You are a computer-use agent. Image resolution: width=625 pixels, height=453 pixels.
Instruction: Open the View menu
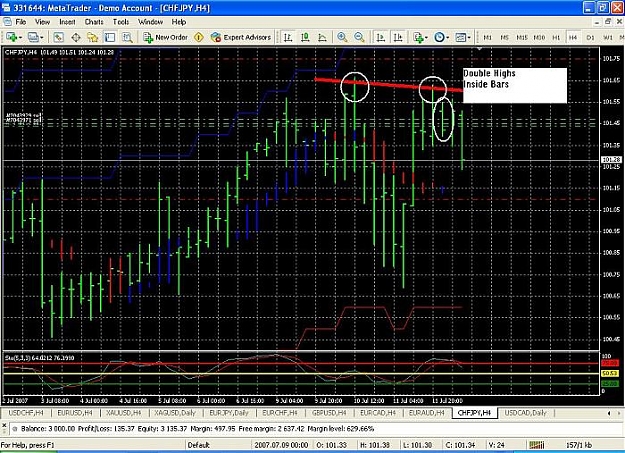[43, 22]
